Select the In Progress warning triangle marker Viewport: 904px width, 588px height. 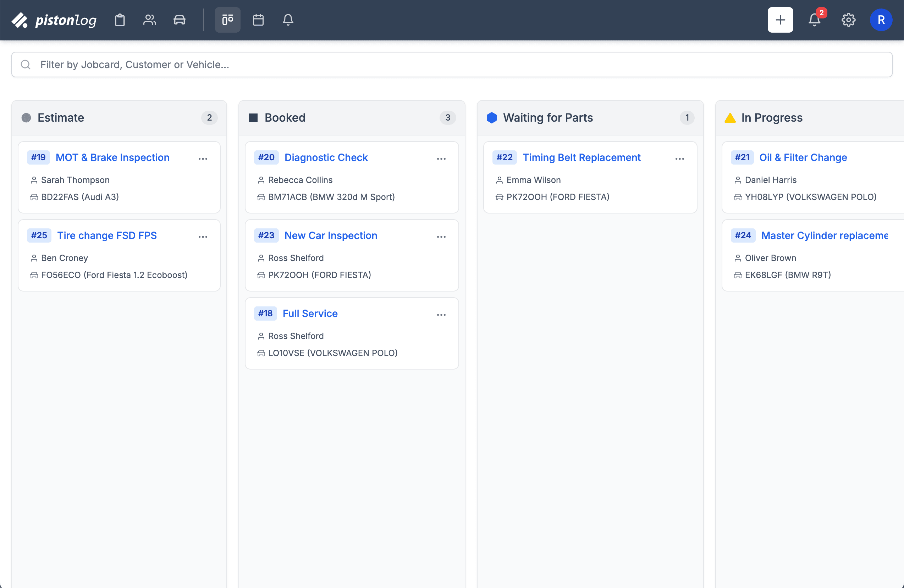730,118
